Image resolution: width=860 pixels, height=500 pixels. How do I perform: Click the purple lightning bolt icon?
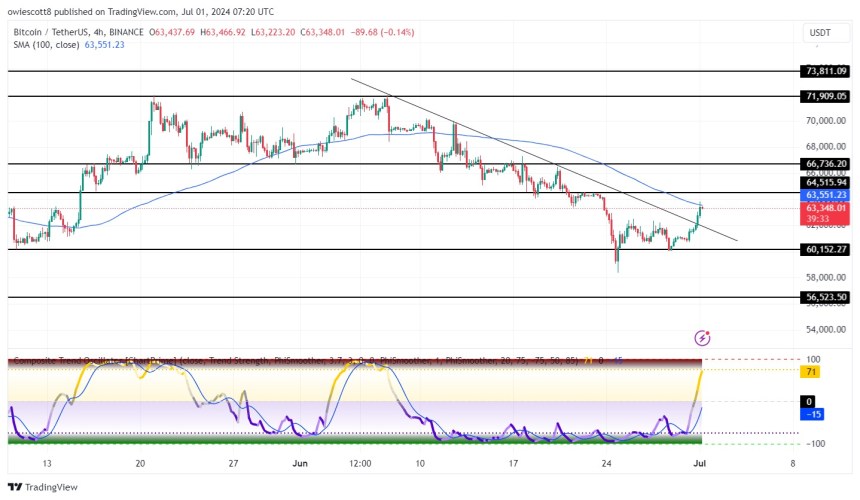pos(703,339)
